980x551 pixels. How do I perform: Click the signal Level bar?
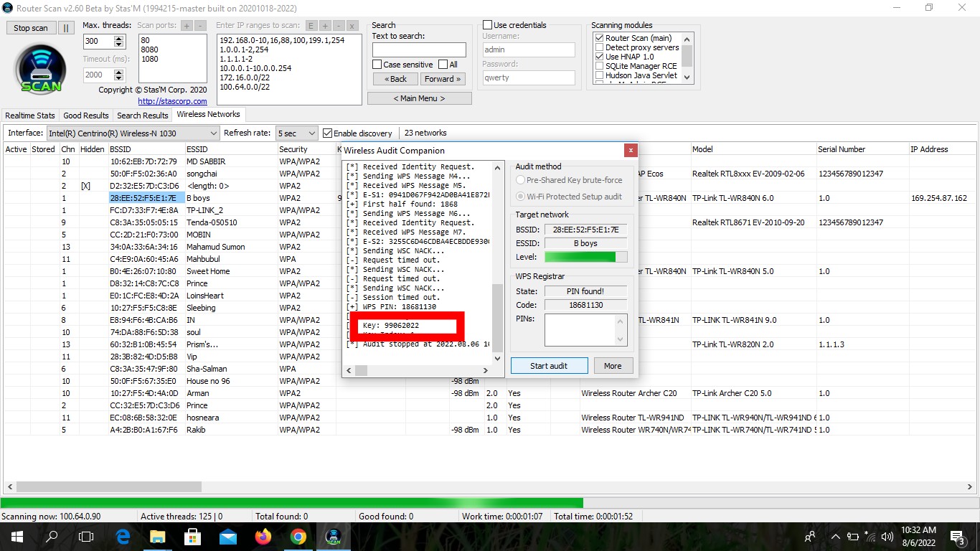(x=585, y=257)
